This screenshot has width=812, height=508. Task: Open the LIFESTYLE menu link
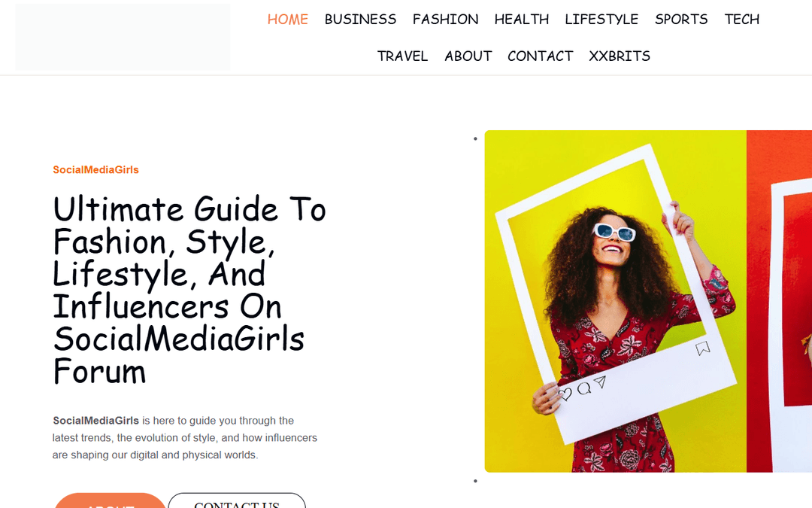601,19
